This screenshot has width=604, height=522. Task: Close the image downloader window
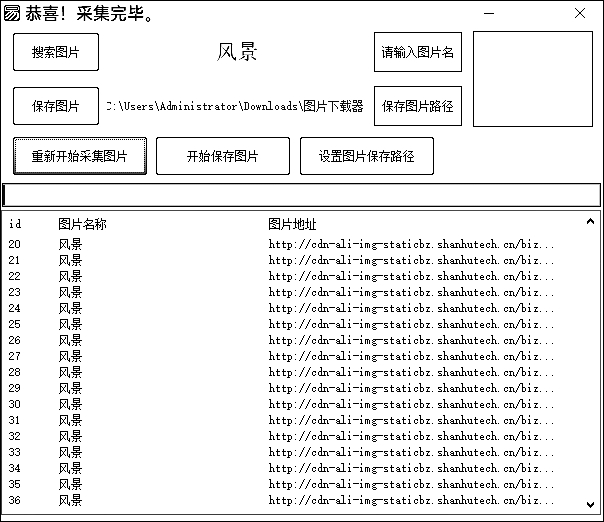coord(580,14)
